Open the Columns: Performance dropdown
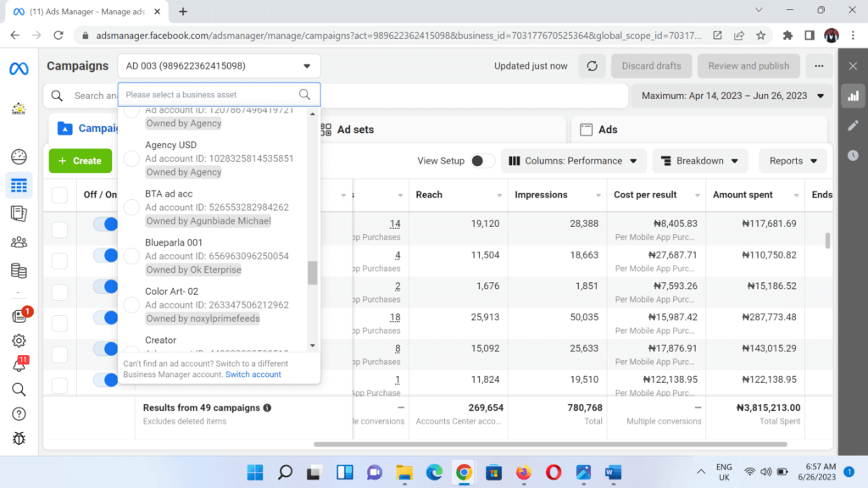This screenshot has width=868, height=488. coord(573,161)
